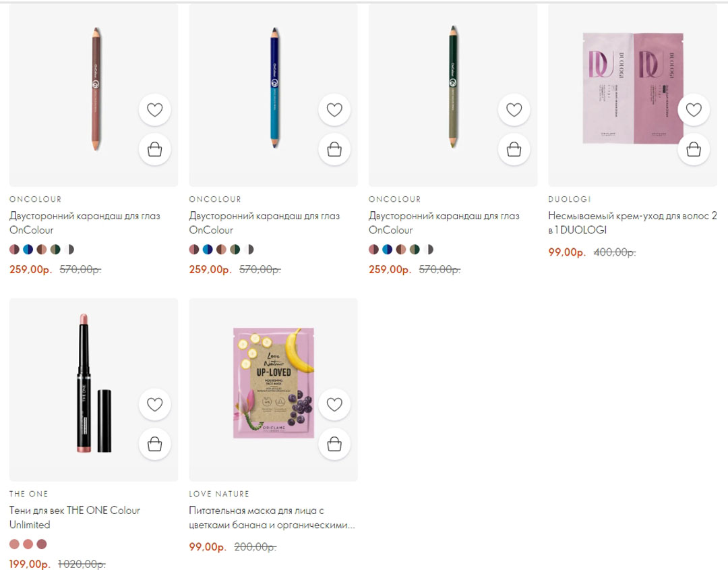
Task: Pick the blue swatch on first OnColour pencil
Action: coord(28,250)
